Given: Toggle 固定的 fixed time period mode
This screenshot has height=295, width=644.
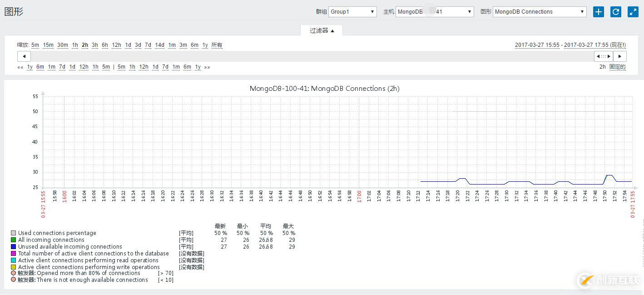Looking at the screenshot, I should (617, 67).
